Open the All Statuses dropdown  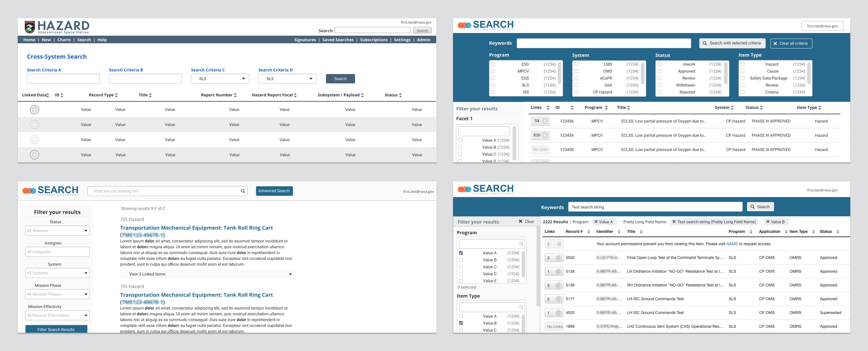point(58,231)
